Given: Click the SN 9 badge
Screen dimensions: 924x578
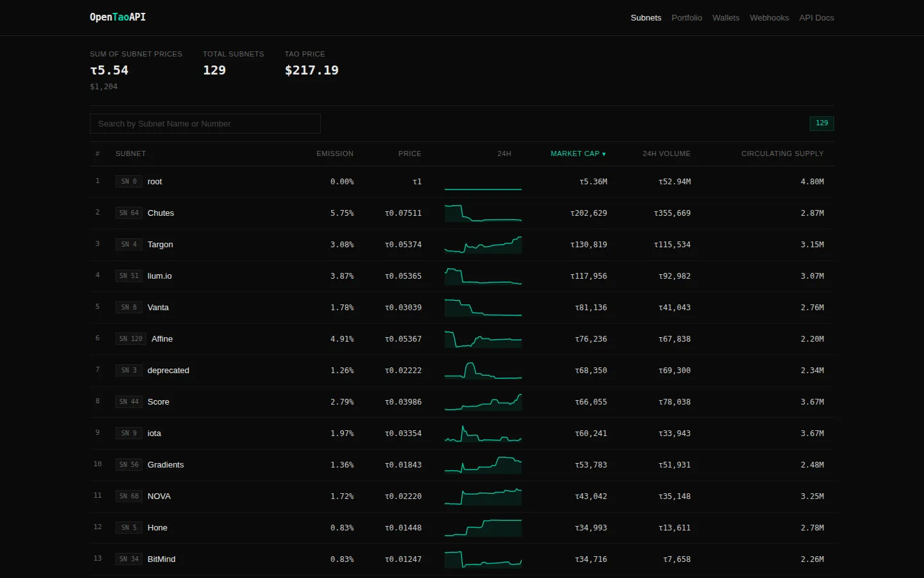Looking at the screenshot, I should pyautogui.click(x=129, y=433).
